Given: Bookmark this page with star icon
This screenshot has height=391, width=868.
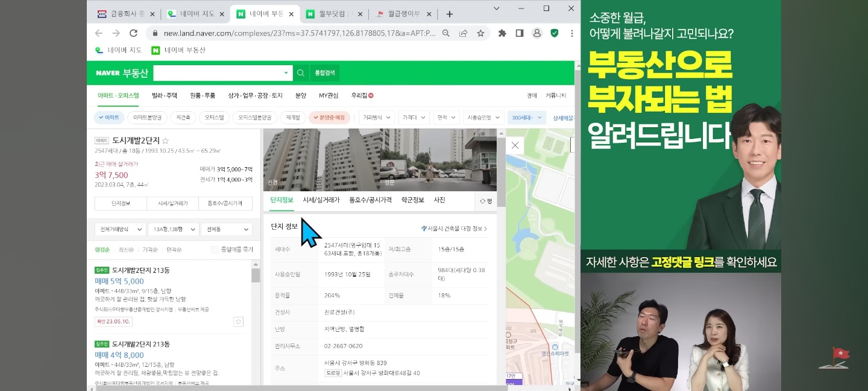Looking at the screenshot, I should [x=480, y=34].
